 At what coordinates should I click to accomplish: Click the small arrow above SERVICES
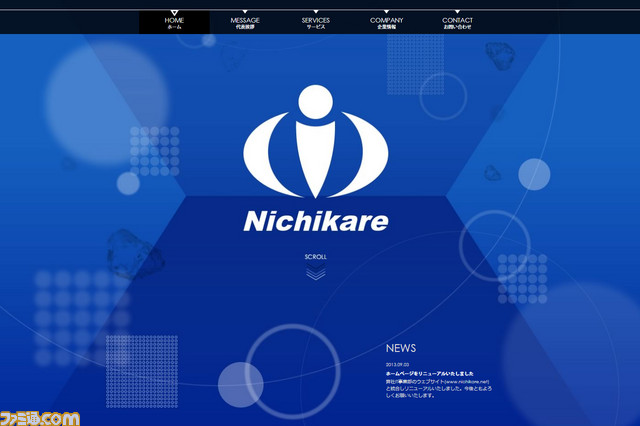[x=316, y=12]
